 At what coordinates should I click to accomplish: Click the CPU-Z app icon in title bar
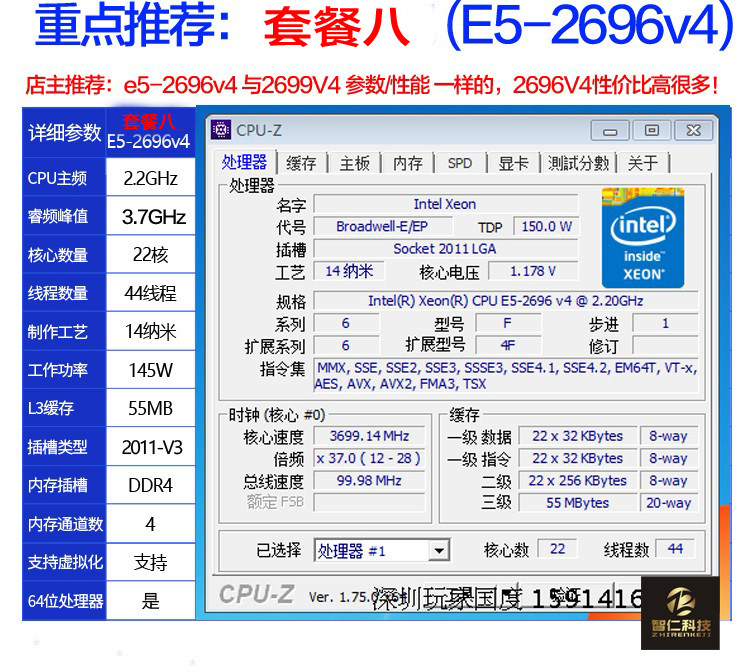(221, 130)
